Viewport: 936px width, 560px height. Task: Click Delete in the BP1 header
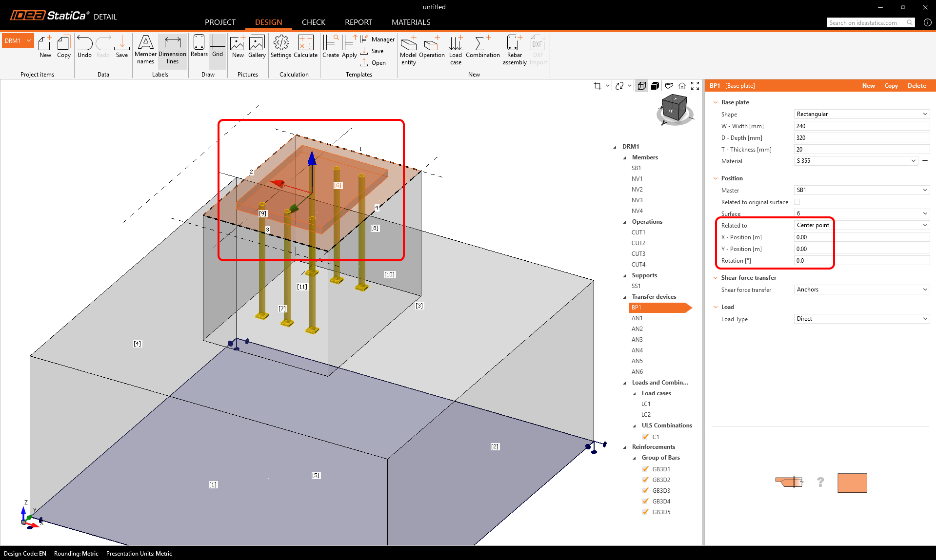pos(916,86)
